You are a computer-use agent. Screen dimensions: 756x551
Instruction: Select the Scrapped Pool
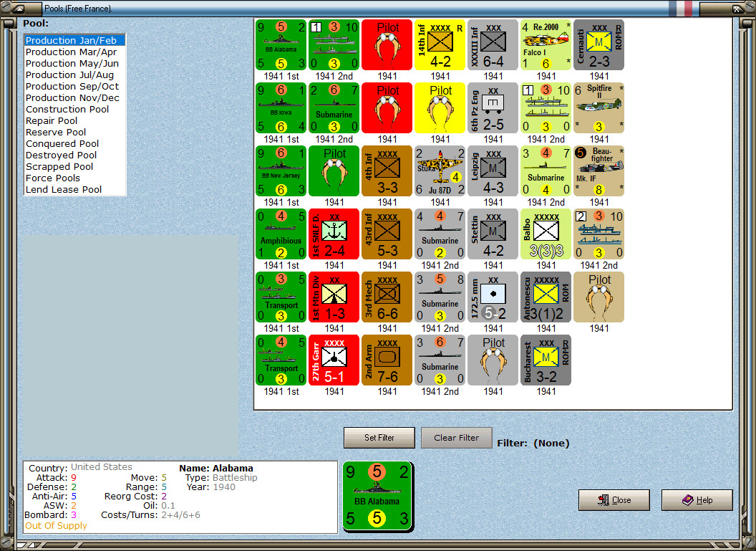[74, 166]
